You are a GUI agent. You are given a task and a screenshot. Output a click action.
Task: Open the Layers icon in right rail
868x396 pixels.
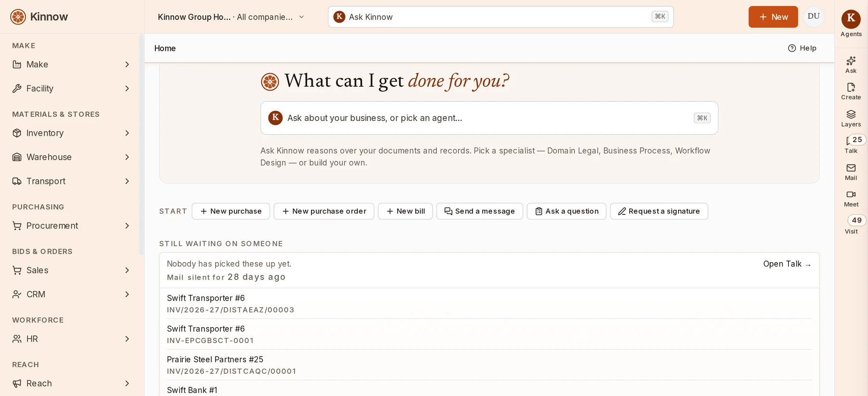coord(851,114)
